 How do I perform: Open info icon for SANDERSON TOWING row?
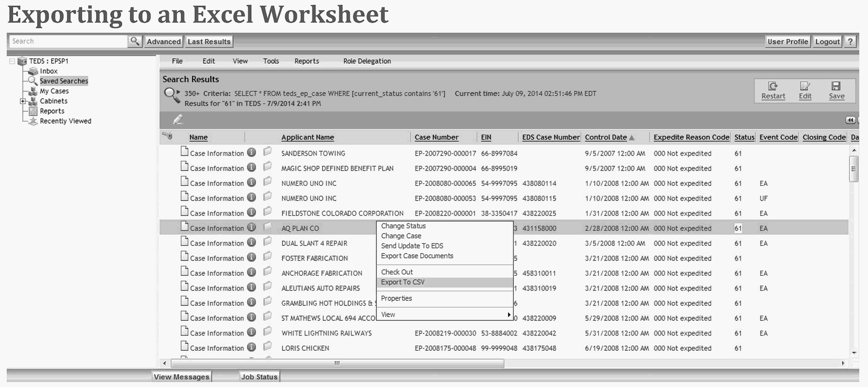click(x=252, y=153)
